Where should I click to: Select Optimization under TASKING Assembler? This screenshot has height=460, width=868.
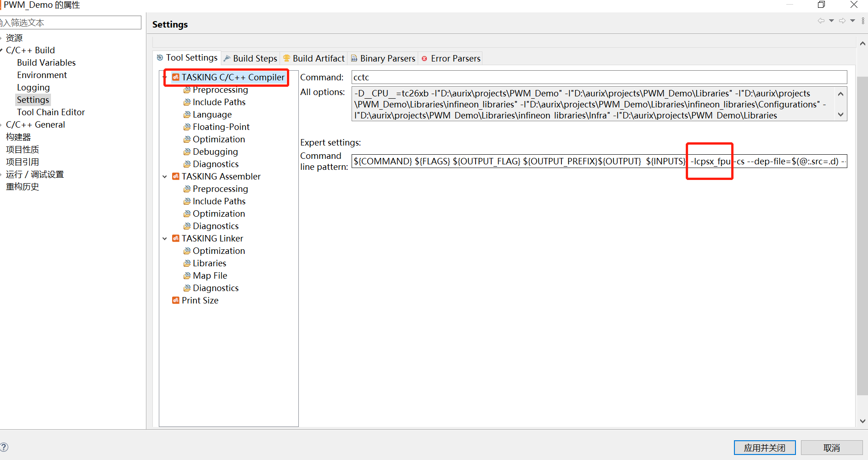[219, 213]
